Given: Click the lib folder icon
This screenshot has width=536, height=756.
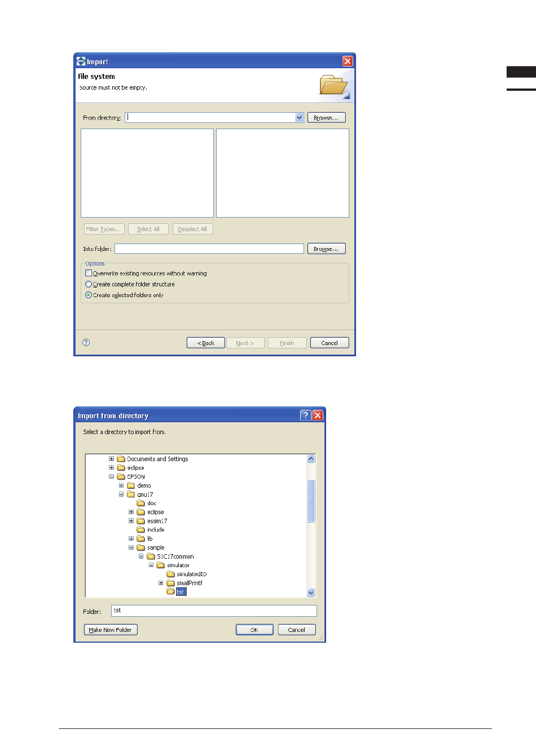Looking at the screenshot, I should tap(141, 538).
